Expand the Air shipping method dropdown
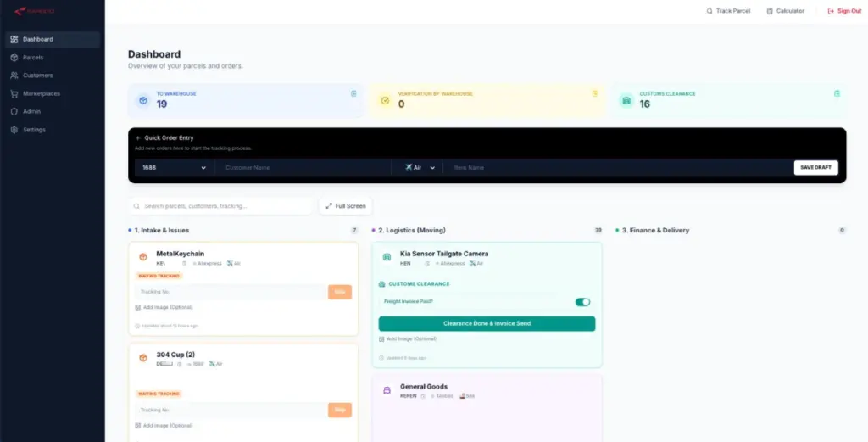Image resolution: width=868 pixels, height=442 pixels. tap(420, 168)
